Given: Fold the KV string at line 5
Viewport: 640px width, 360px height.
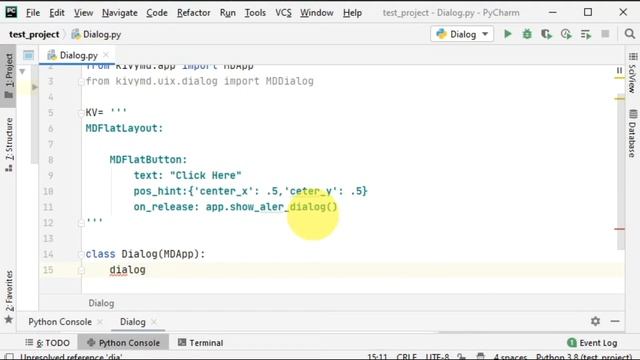Looking at the screenshot, I should click(x=81, y=113).
